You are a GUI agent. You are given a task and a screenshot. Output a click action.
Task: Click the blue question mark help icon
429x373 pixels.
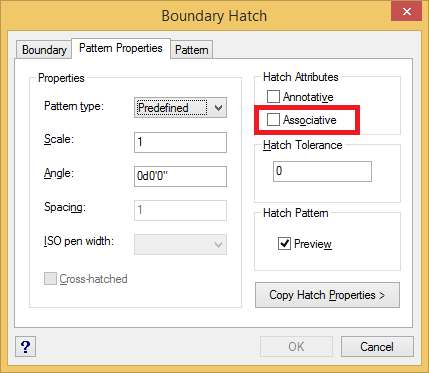coord(25,347)
